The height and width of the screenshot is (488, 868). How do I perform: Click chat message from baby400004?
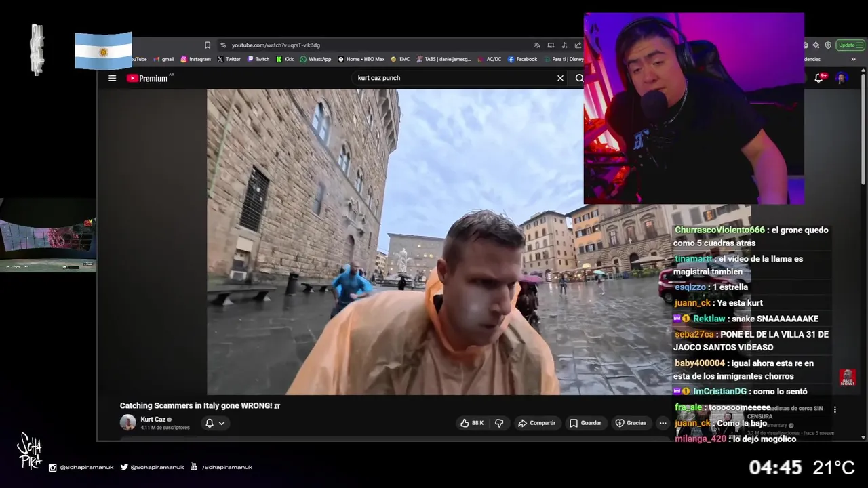click(x=744, y=369)
